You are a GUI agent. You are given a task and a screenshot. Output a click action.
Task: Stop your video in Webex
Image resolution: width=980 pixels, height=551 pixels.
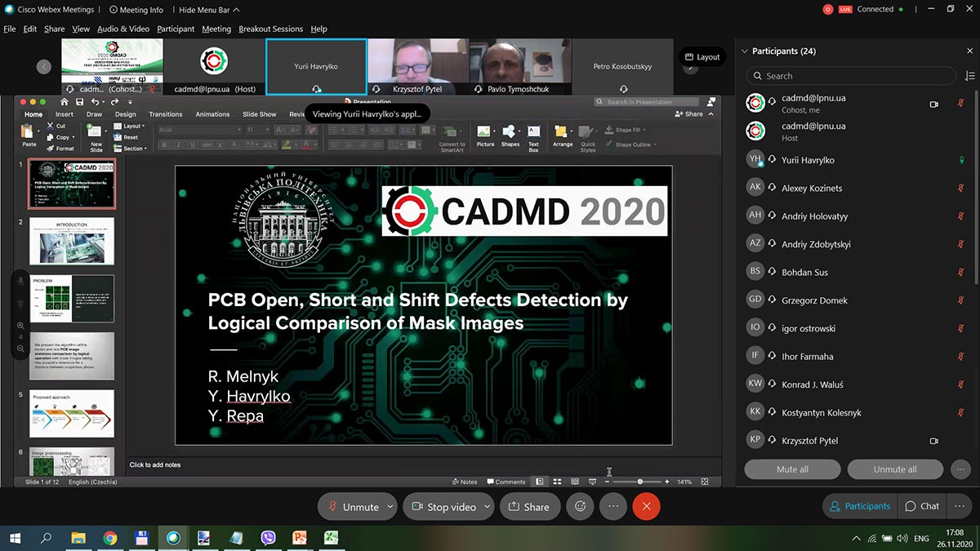[443, 506]
